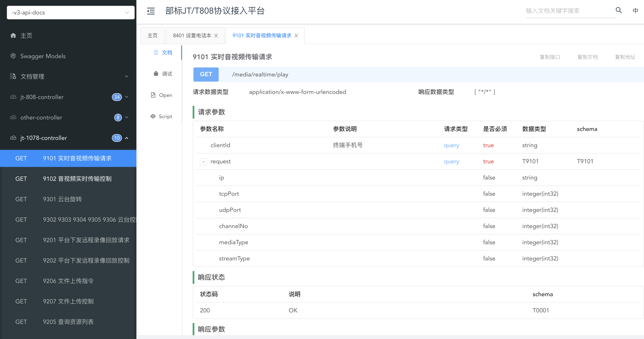Click the other-controller count badge 8
This screenshot has width=644, height=339.
(x=118, y=117)
